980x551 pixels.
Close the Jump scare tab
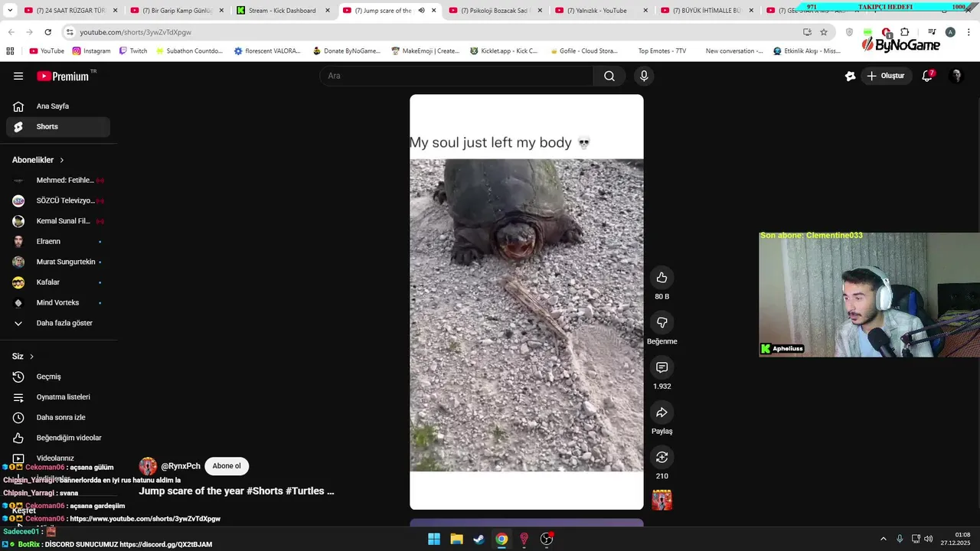click(433, 11)
